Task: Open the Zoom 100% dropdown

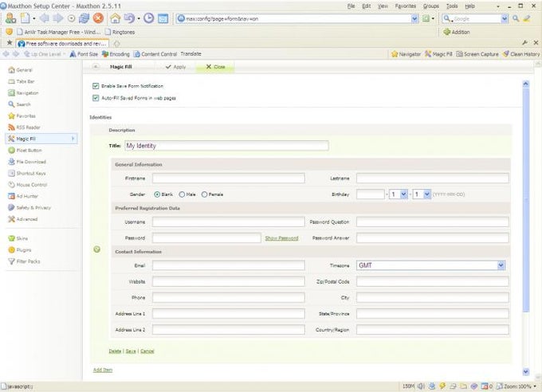Action: 535,386
